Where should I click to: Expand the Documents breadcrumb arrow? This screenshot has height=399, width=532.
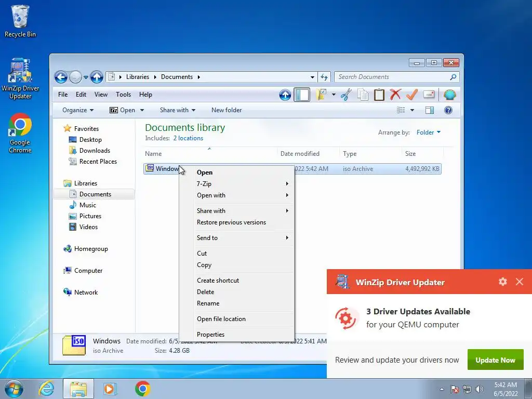(199, 77)
